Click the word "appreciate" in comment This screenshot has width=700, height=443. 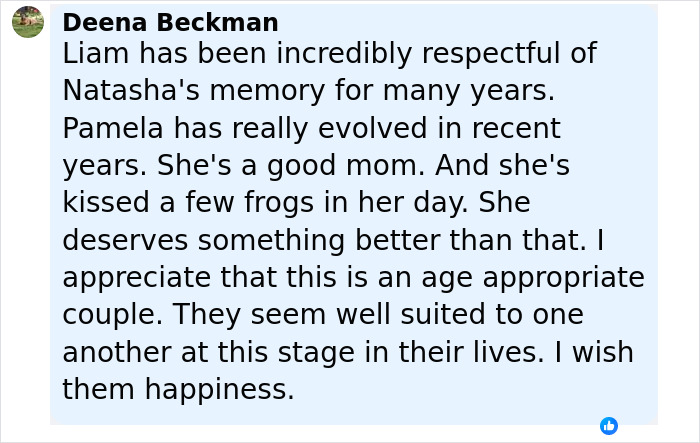click(137, 277)
